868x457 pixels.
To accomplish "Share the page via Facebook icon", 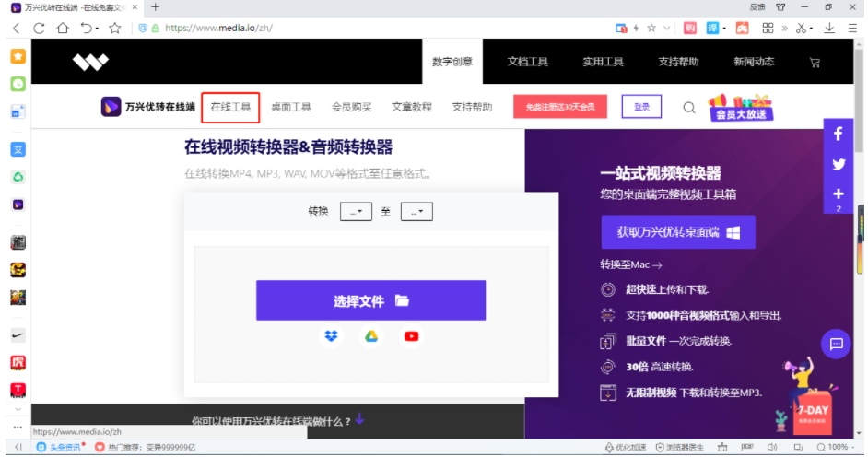I will [839, 134].
